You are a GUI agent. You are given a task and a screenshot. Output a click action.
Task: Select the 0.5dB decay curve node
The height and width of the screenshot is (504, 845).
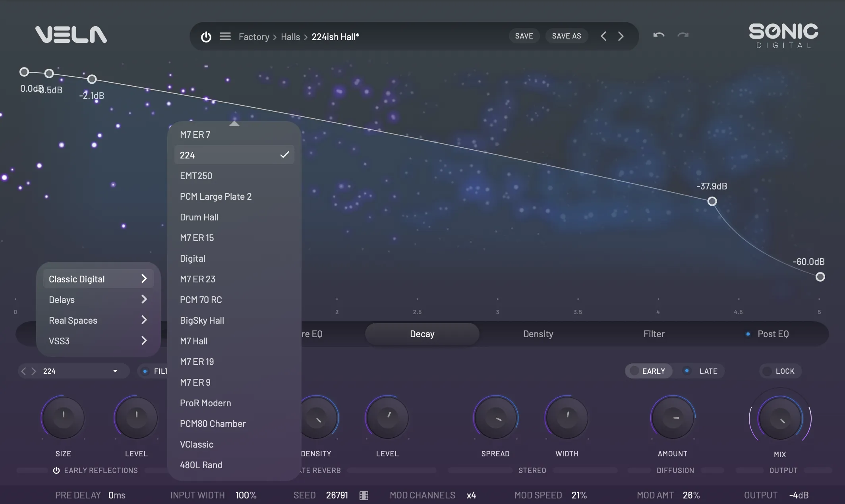(x=49, y=73)
